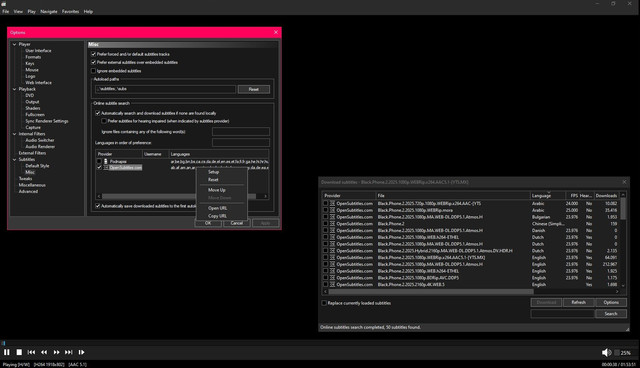Open the Play menu

[31, 11]
